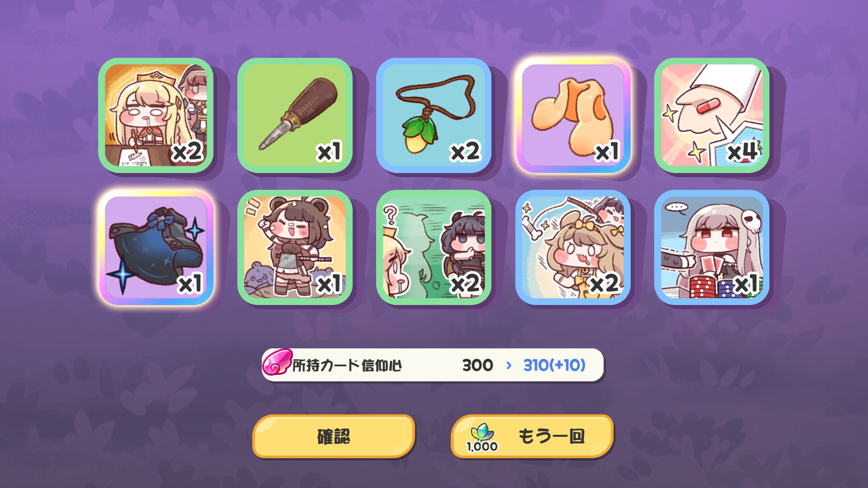Click the rainbow leaf gem currency icon
The width and height of the screenshot is (868, 488).
click(482, 432)
